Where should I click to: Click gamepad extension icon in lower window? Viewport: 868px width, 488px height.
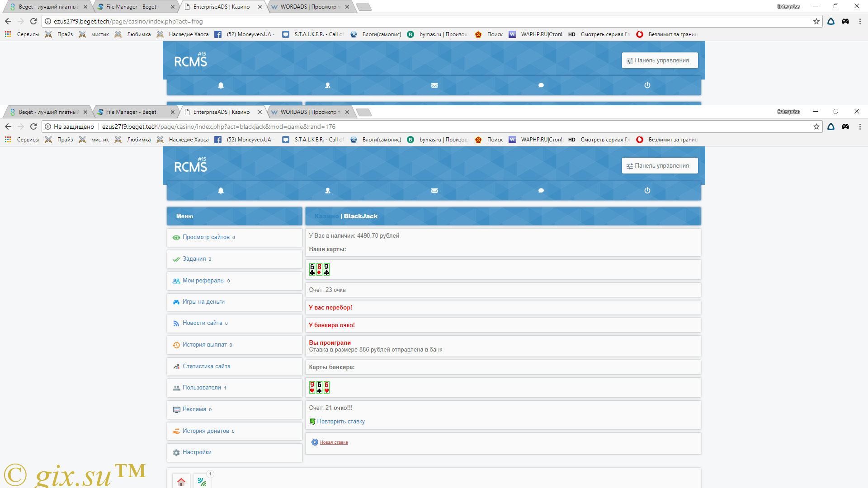(x=845, y=127)
